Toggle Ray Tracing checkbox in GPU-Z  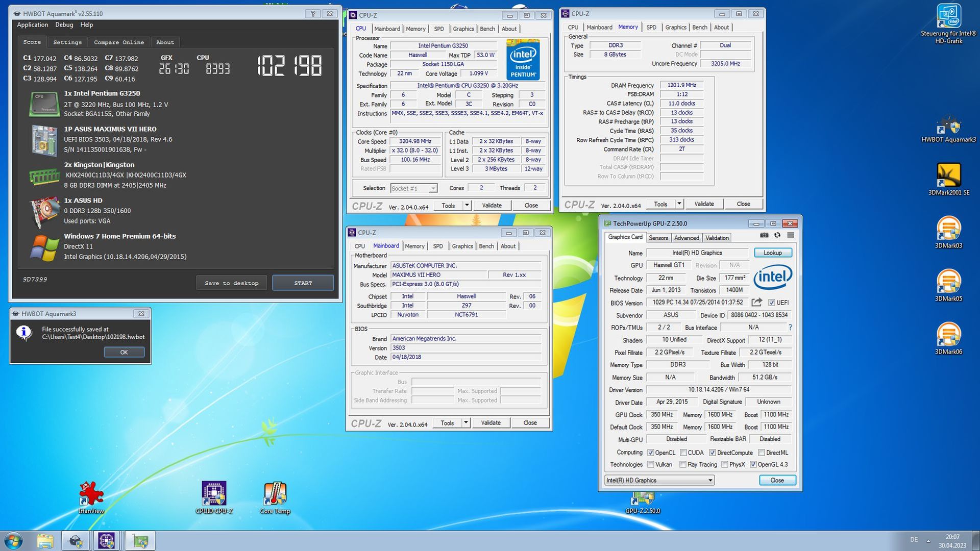click(x=683, y=464)
